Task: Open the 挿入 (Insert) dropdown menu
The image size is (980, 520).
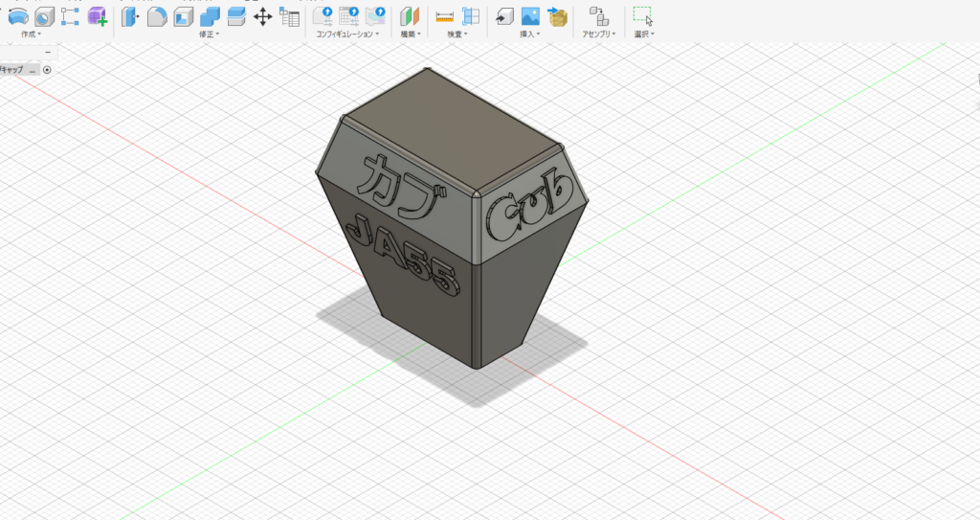Action: point(530,34)
